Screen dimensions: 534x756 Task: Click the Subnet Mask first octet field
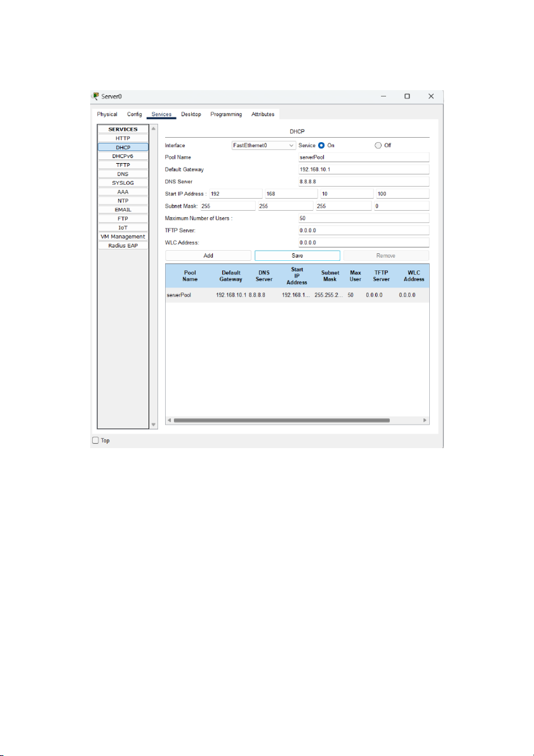pyautogui.click(x=228, y=206)
